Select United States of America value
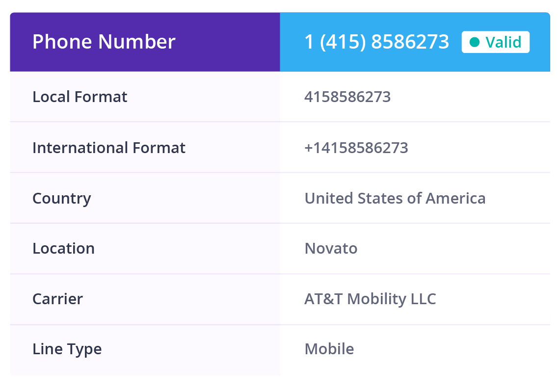 pyautogui.click(x=395, y=198)
